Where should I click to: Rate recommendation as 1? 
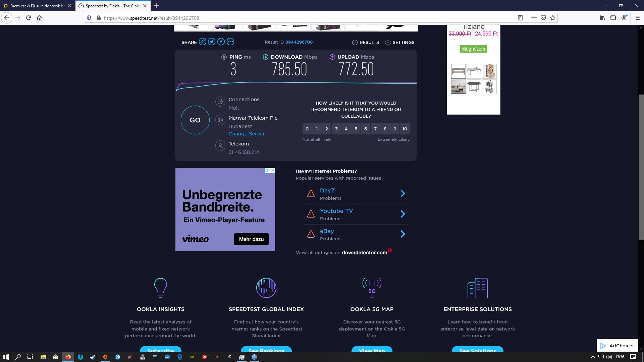pos(317,129)
